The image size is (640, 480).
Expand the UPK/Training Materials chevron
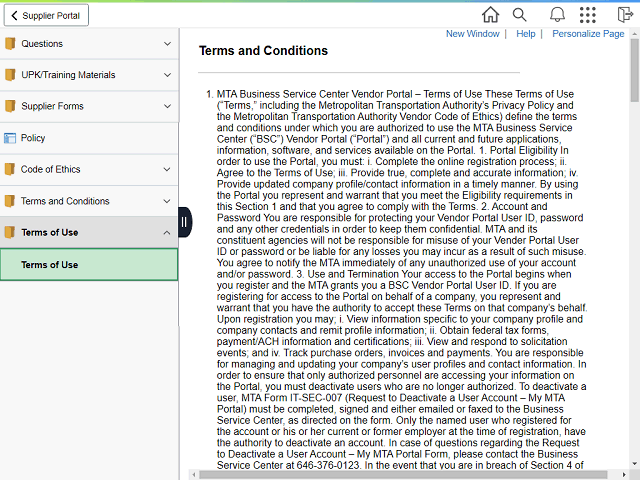tap(167, 75)
